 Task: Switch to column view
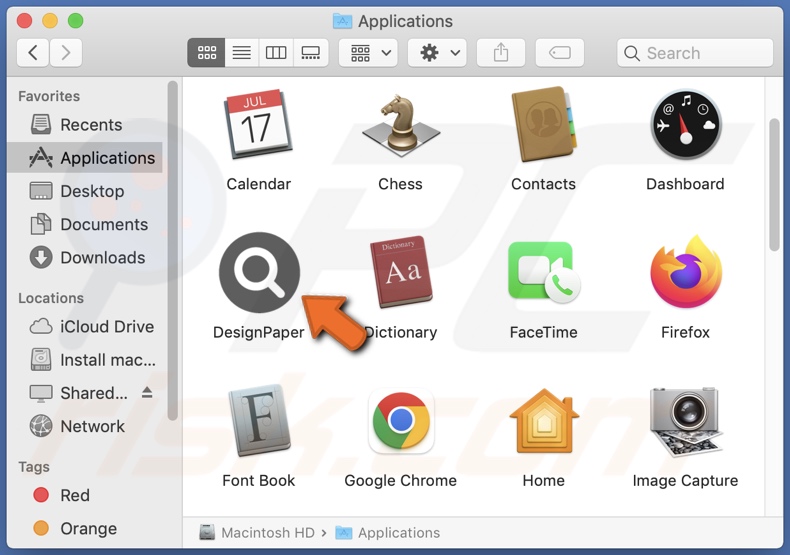pos(276,52)
